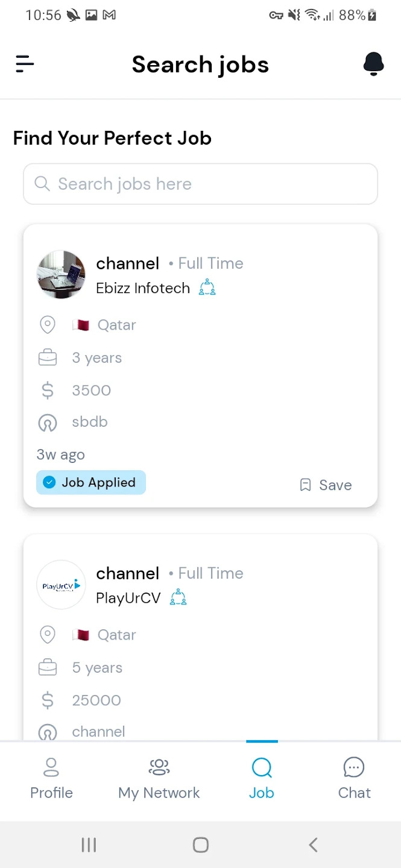
Task: Select the Job tab
Action: [x=262, y=779]
